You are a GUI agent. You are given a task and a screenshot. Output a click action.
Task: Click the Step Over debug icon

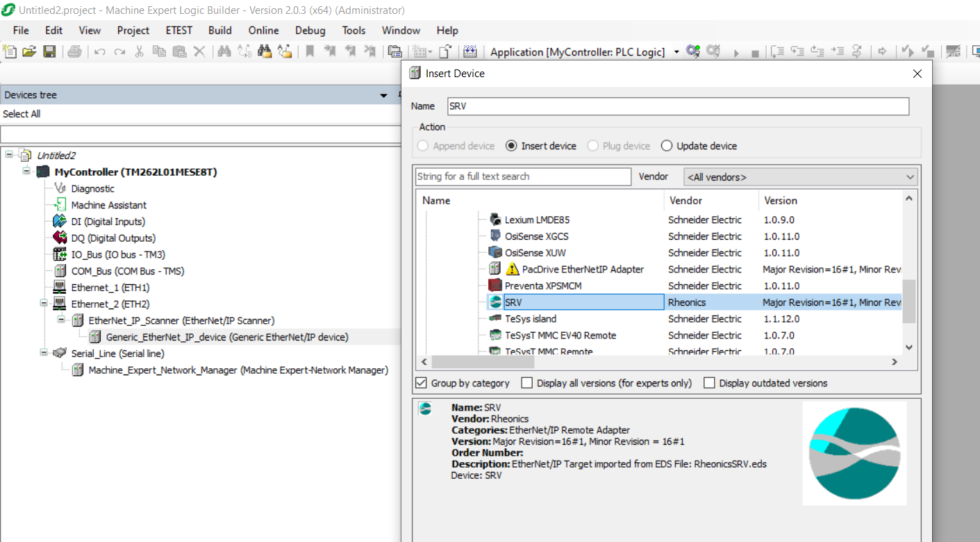[x=777, y=52]
